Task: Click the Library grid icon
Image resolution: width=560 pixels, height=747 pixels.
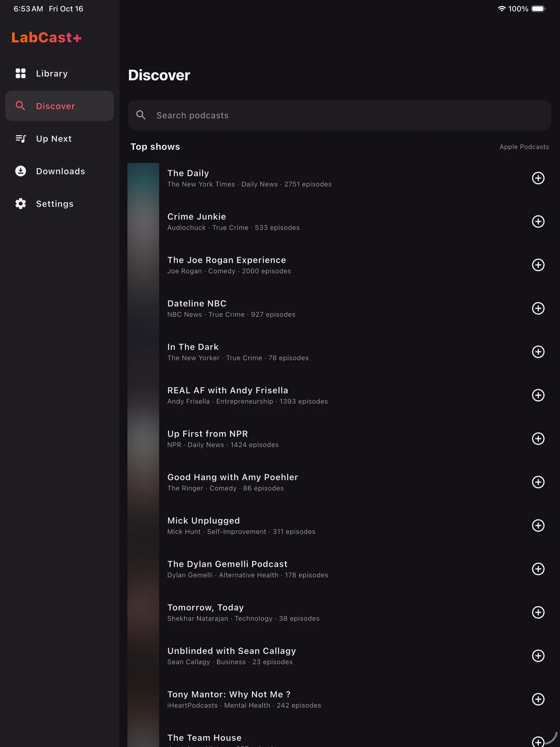Action: pyautogui.click(x=21, y=73)
